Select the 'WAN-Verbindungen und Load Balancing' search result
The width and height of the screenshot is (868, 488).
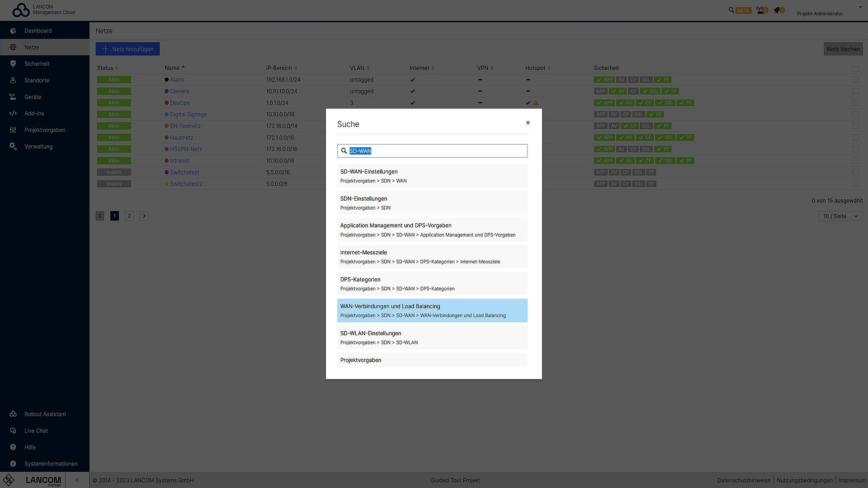tap(432, 310)
